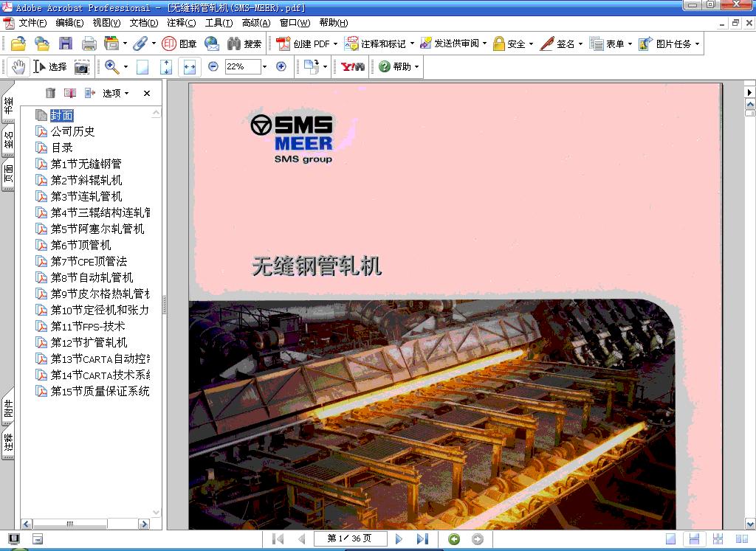
Task: Open the 工具(T) menu
Action: (219, 23)
